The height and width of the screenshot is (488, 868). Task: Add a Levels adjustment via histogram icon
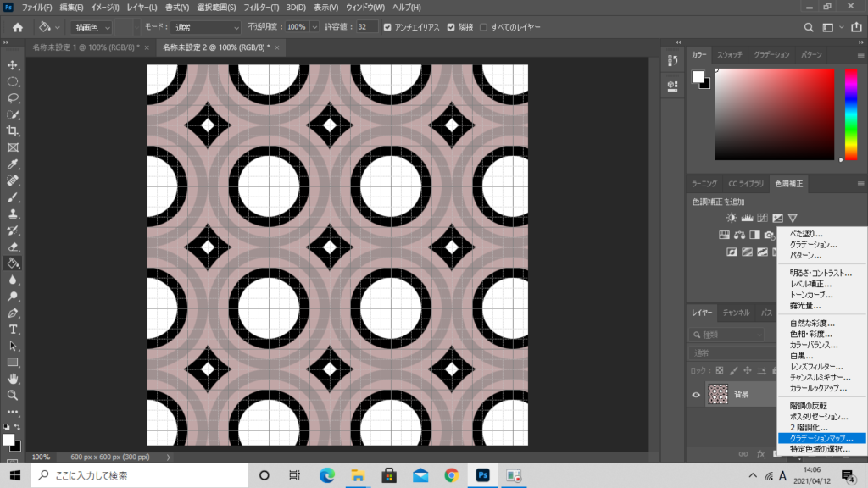click(747, 218)
